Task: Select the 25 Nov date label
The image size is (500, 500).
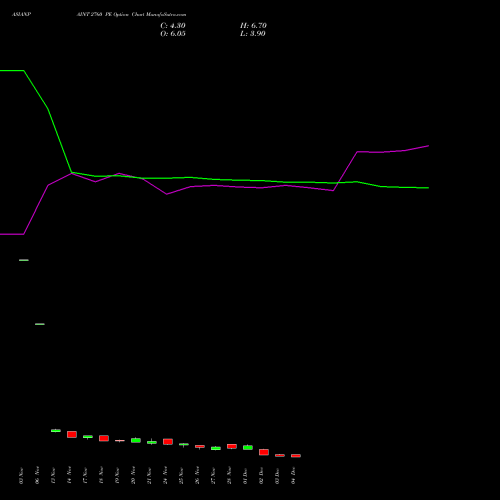Action: click(x=182, y=475)
